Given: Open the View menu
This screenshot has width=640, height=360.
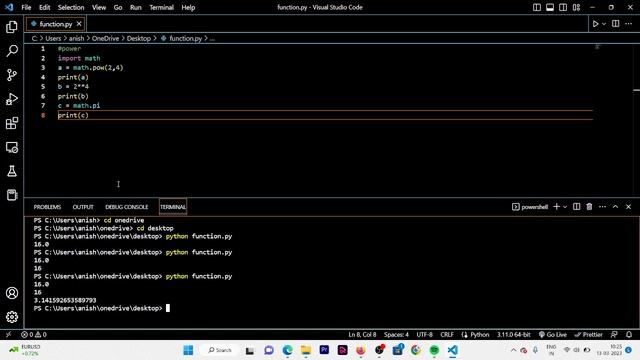Looking at the screenshot, I should point(99,7).
